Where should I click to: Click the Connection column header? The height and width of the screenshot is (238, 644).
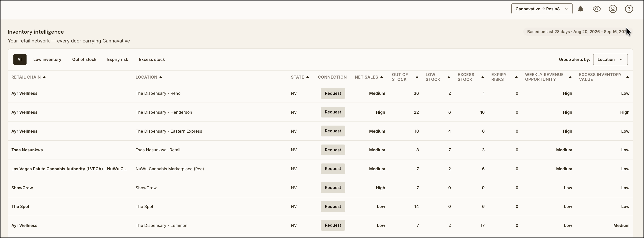tap(332, 77)
